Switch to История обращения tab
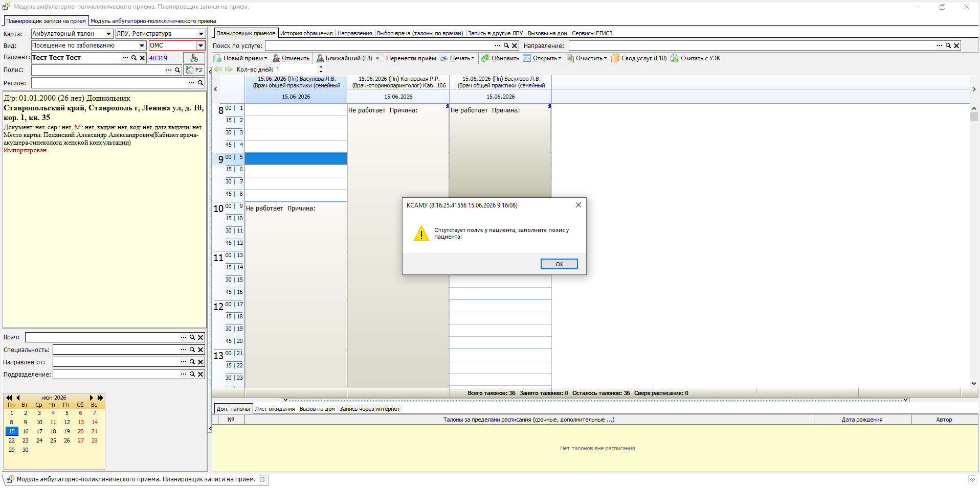This screenshot has height=488, width=980. pyautogui.click(x=306, y=33)
